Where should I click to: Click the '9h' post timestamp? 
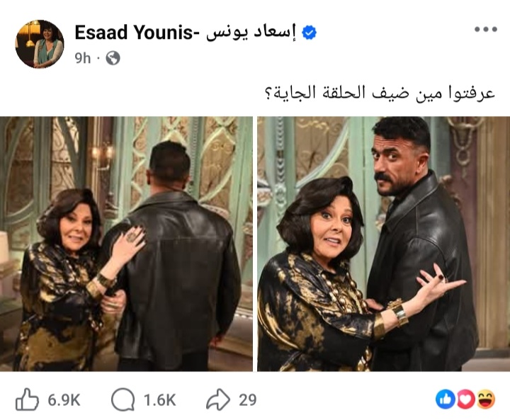82,58
